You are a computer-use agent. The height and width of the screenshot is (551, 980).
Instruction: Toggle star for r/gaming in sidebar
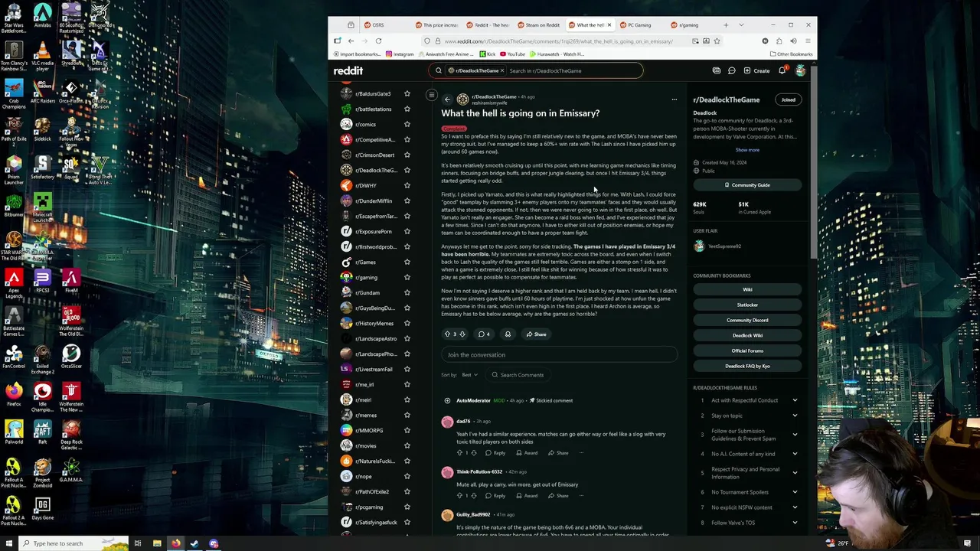[407, 277]
